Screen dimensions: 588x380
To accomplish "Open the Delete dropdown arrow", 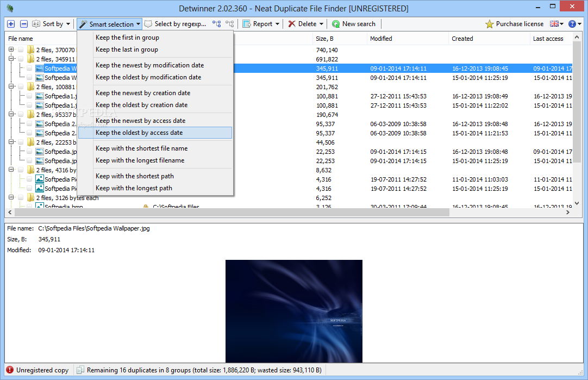I will pyautogui.click(x=321, y=24).
